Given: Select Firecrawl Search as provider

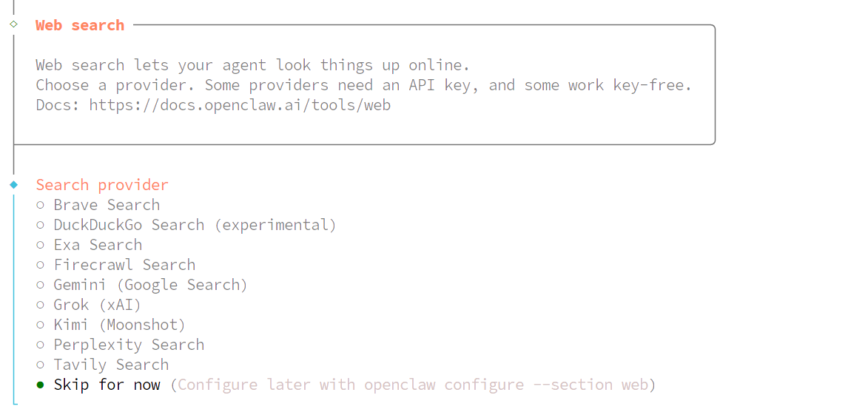Looking at the screenshot, I should (124, 265).
